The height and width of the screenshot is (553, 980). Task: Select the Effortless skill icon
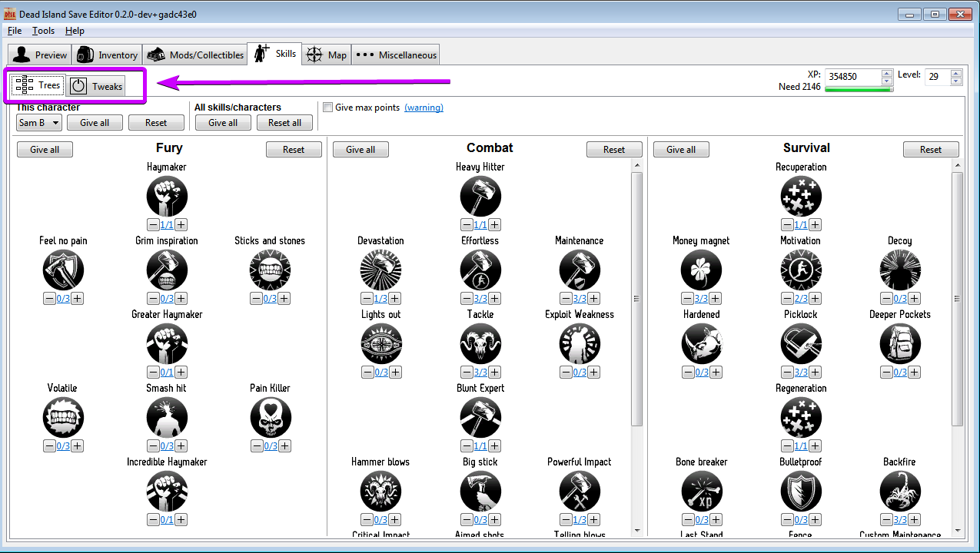point(480,270)
